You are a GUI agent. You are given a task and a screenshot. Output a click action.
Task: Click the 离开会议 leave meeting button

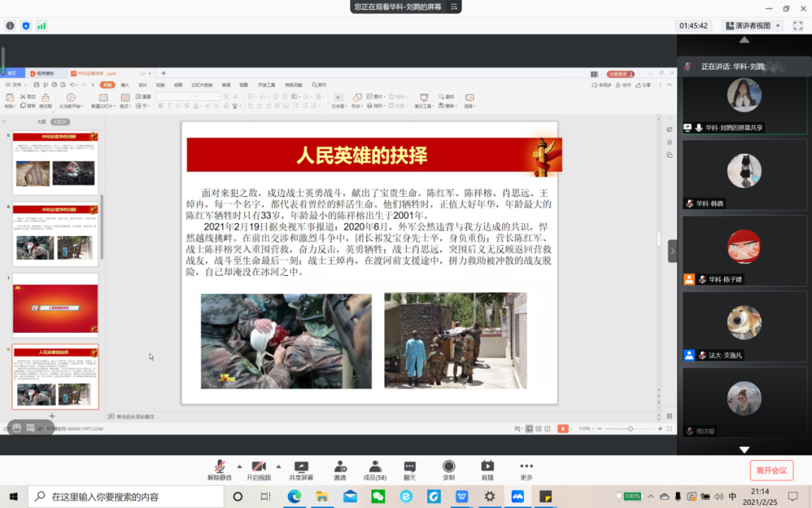click(771, 470)
